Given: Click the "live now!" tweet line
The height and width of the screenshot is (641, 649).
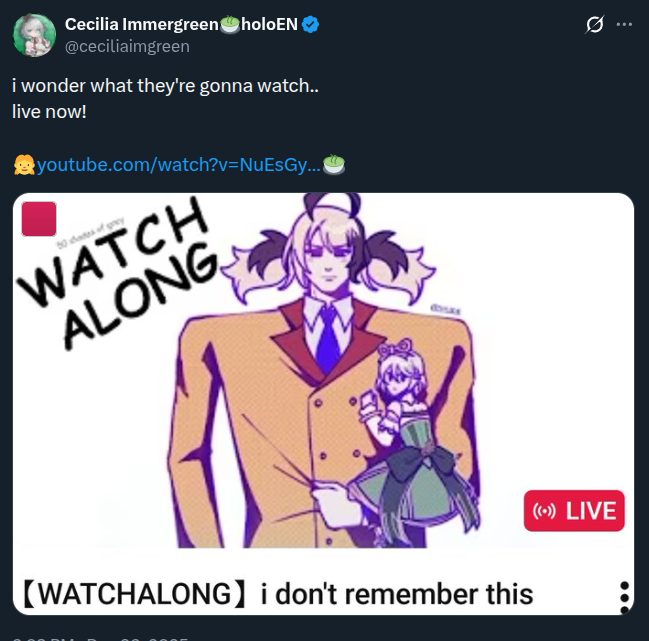Looking at the screenshot, I should [x=49, y=112].
